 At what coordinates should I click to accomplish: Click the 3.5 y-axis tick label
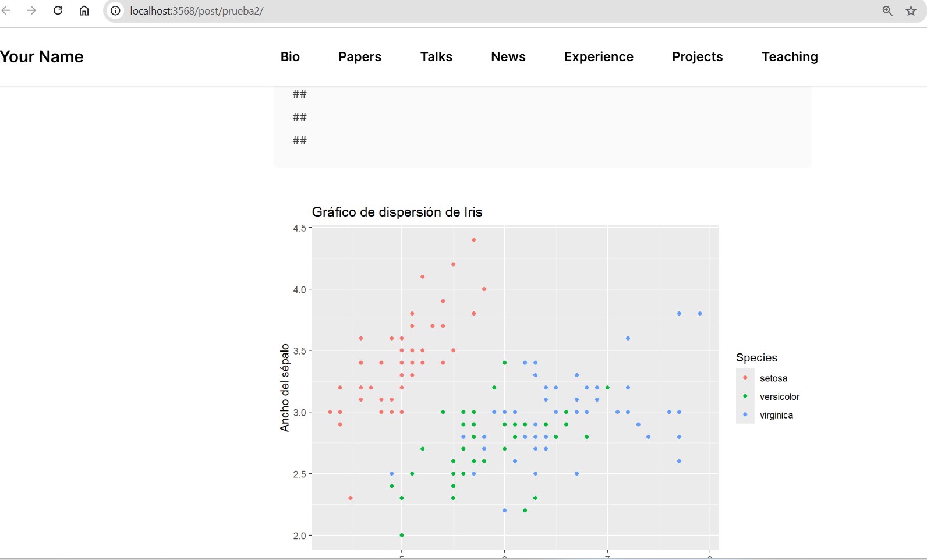tap(299, 351)
